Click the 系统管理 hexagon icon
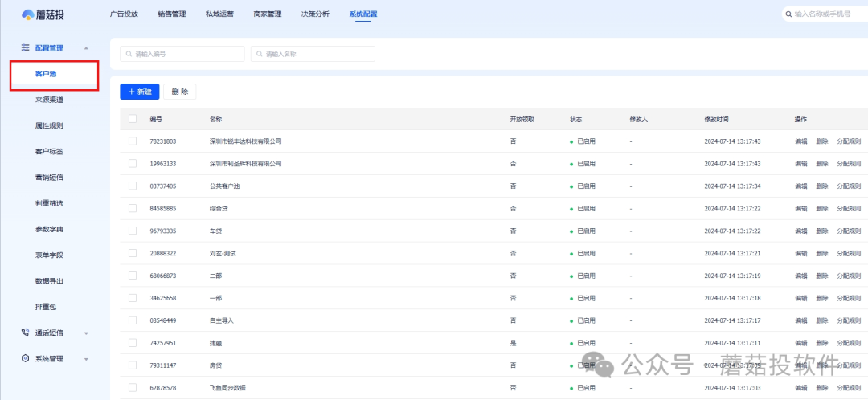 coord(26,358)
